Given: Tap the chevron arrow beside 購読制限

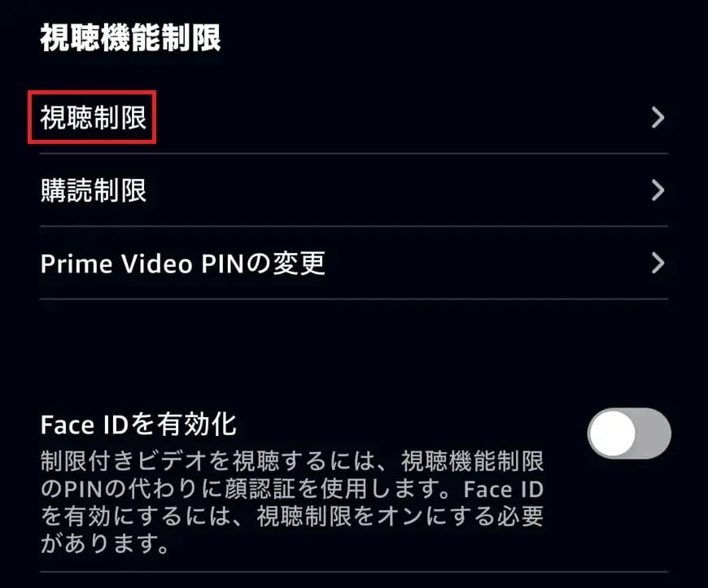Looking at the screenshot, I should pos(658,190).
